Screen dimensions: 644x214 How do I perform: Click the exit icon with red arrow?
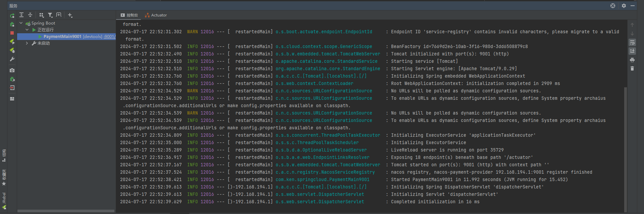coord(12,88)
